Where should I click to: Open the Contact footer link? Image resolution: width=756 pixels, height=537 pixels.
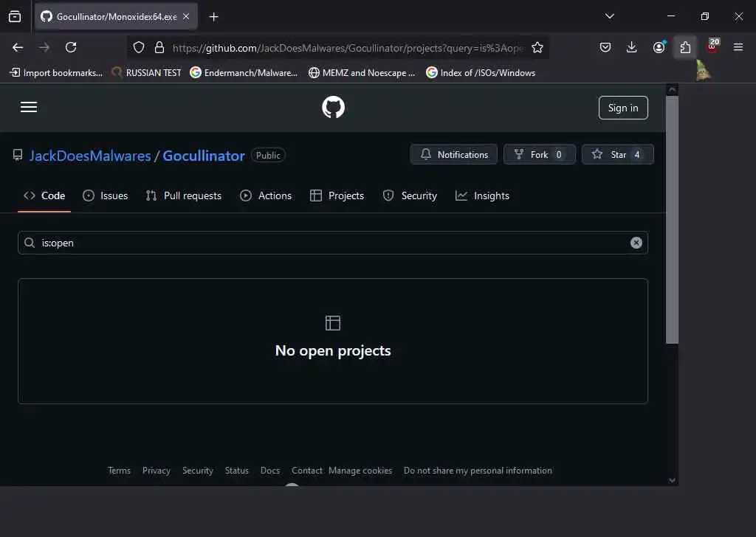tap(306, 471)
